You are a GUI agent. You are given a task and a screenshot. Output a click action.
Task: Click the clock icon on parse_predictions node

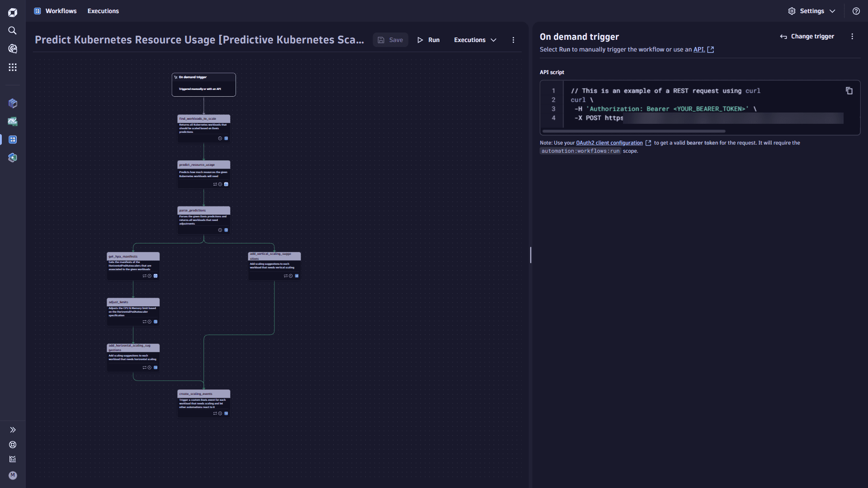tap(220, 230)
